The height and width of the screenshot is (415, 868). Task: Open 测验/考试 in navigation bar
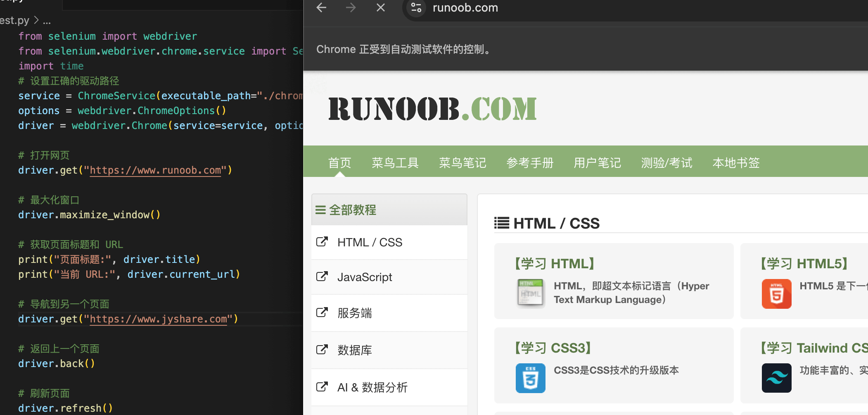(666, 163)
